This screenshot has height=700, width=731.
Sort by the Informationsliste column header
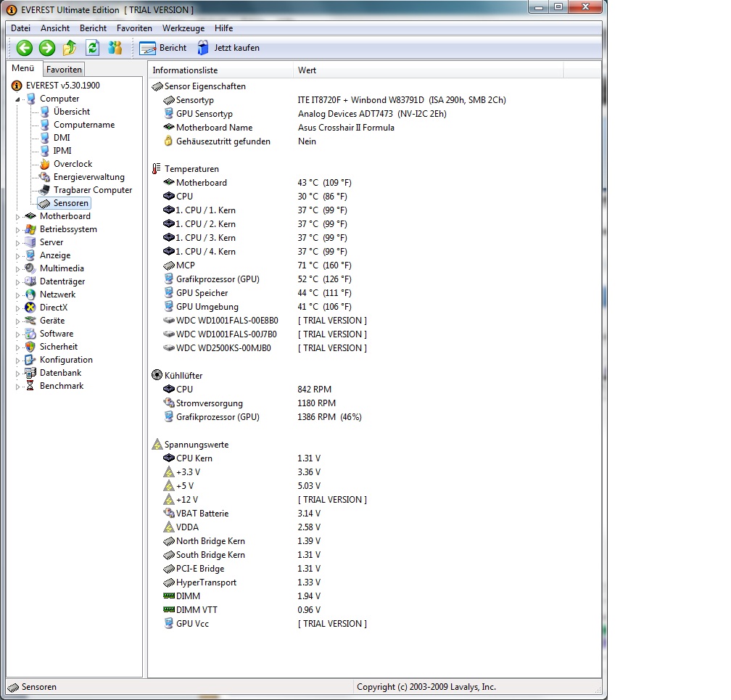(x=220, y=70)
